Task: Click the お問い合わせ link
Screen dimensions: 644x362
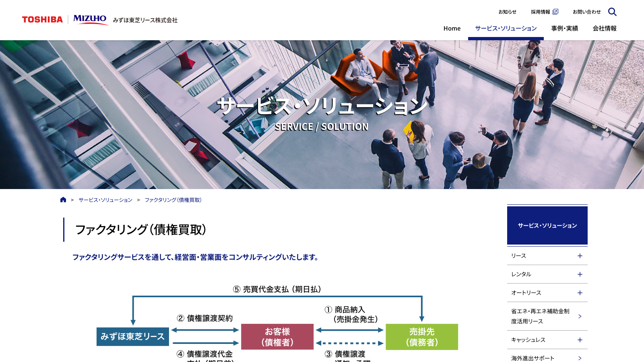Action: tap(587, 12)
